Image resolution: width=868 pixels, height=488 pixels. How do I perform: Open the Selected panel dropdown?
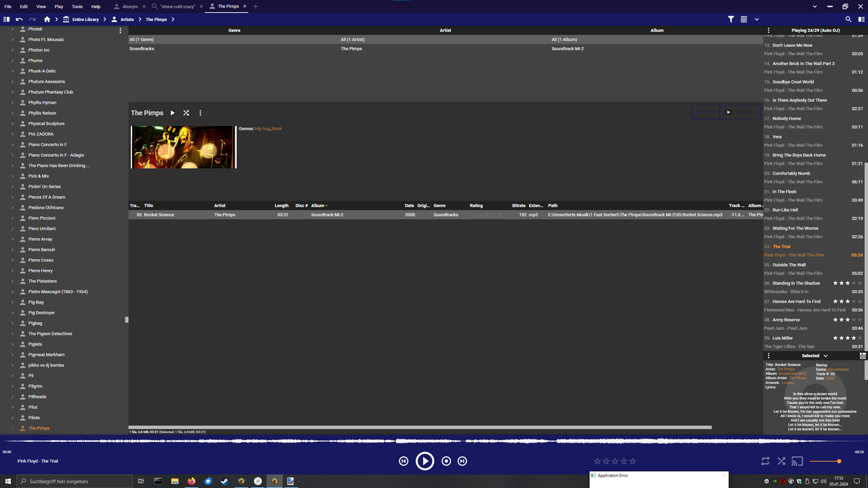click(825, 356)
